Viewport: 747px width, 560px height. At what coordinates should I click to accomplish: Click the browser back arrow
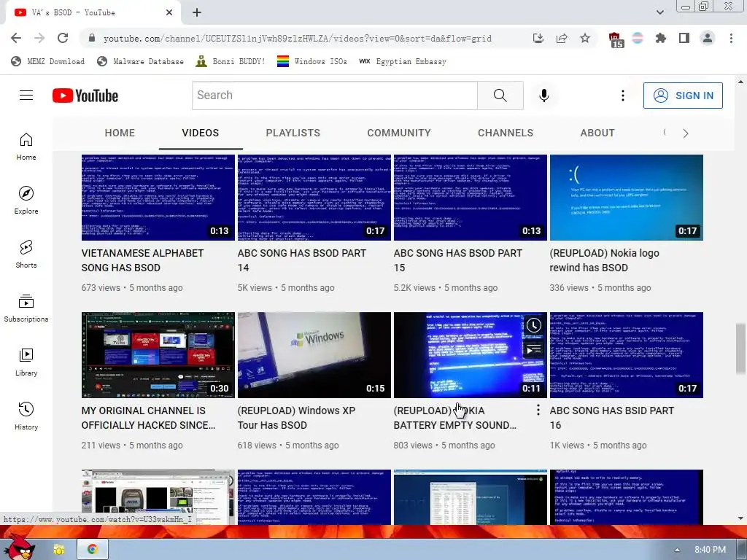click(16, 38)
